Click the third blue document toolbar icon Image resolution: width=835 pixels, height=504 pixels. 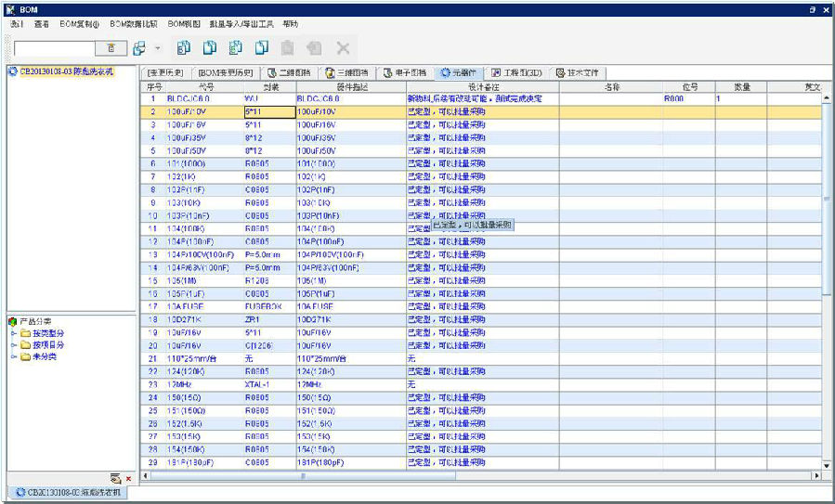pos(236,47)
